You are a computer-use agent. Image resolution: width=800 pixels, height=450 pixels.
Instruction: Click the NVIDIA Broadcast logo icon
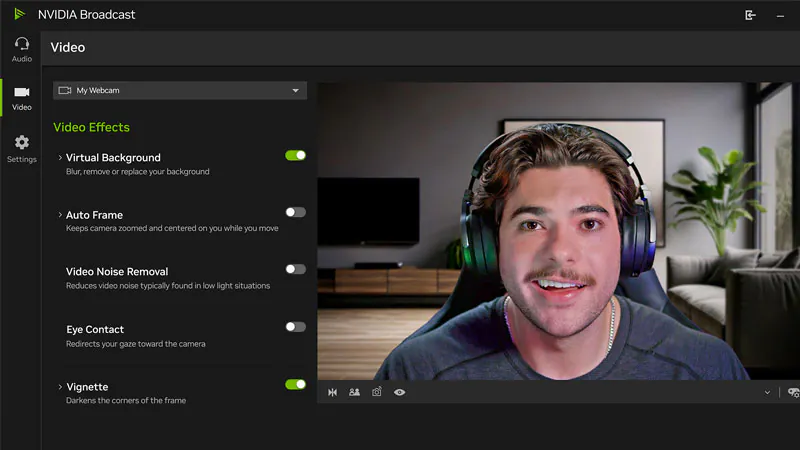(x=19, y=14)
